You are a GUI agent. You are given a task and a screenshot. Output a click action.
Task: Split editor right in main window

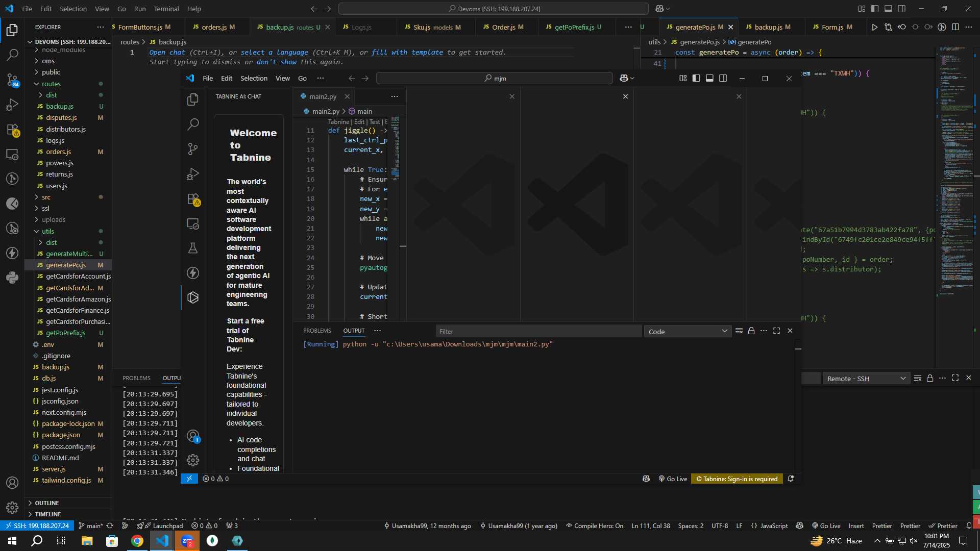pos(955,27)
